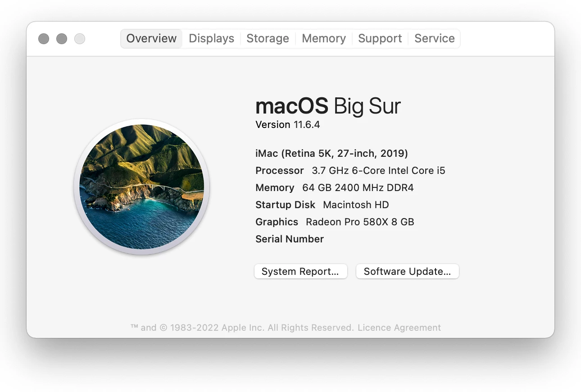Screen dimensions: 581x392
Task: Select the macOS Big Sur title
Action: pyautogui.click(x=328, y=106)
